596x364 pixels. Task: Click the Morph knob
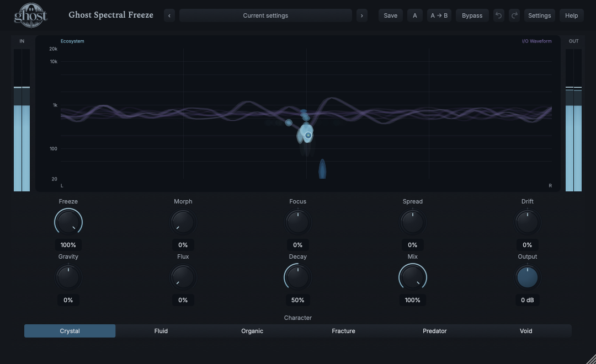point(183,222)
